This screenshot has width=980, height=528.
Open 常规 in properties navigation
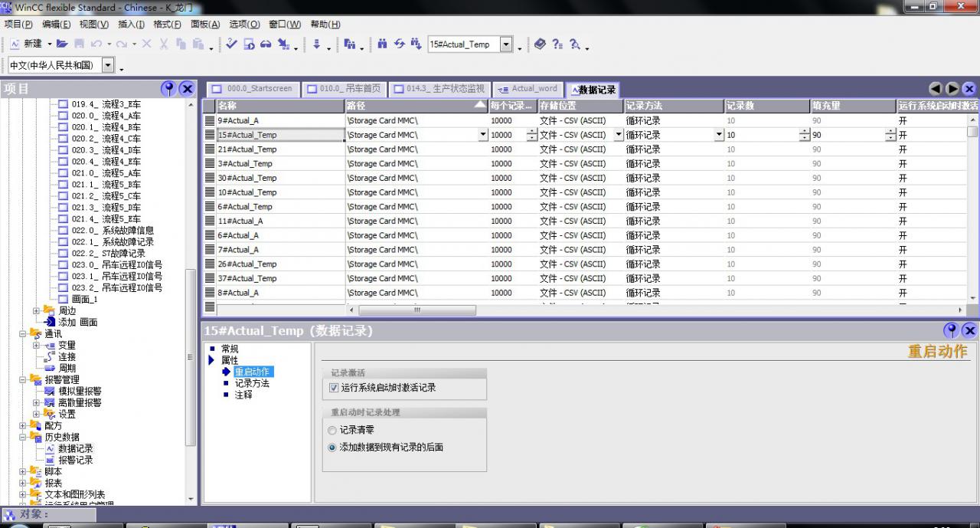point(230,349)
